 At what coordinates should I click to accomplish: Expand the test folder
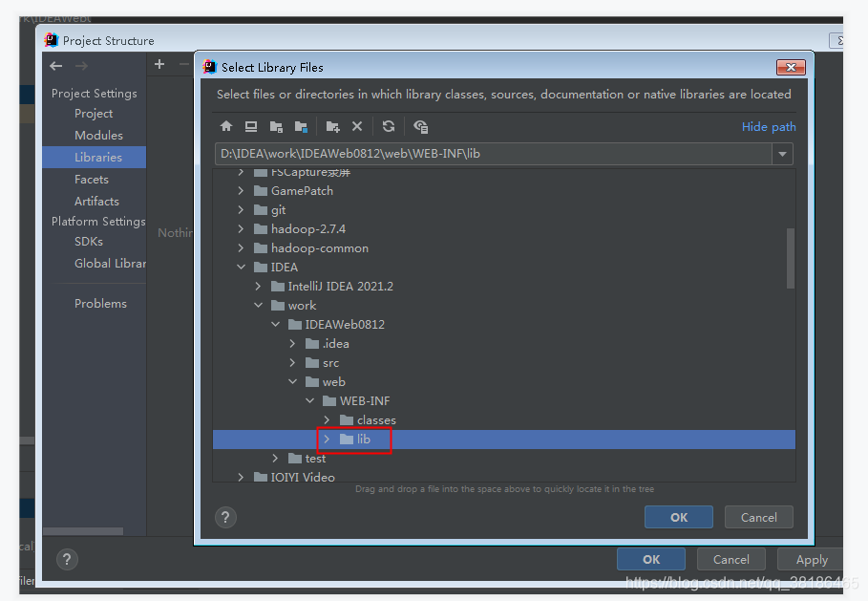point(275,458)
